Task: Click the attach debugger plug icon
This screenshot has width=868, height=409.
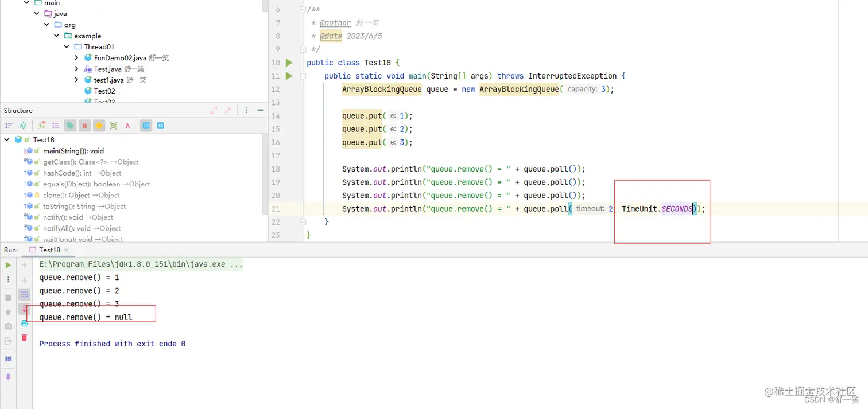Action: click(x=8, y=312)
